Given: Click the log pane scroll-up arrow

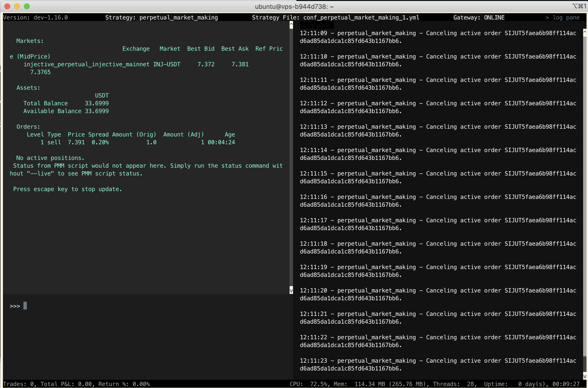Looking at the screenshot, I should point(585,32).
